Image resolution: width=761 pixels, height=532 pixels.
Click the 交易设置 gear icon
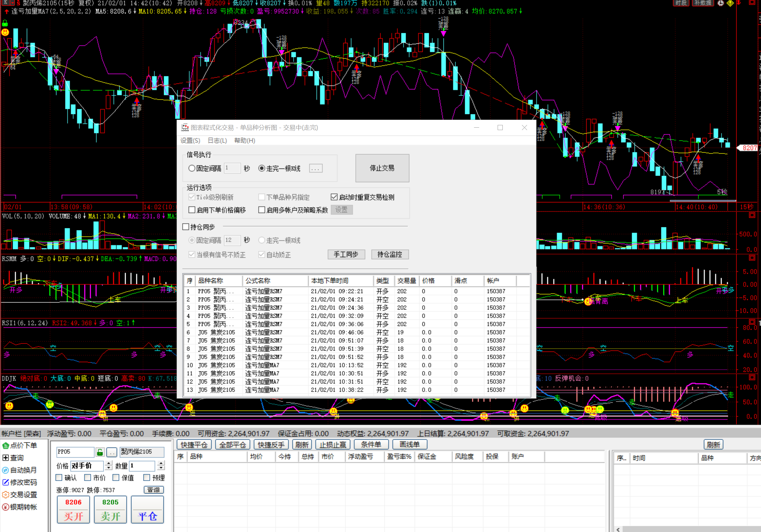[x=5, y=495]
